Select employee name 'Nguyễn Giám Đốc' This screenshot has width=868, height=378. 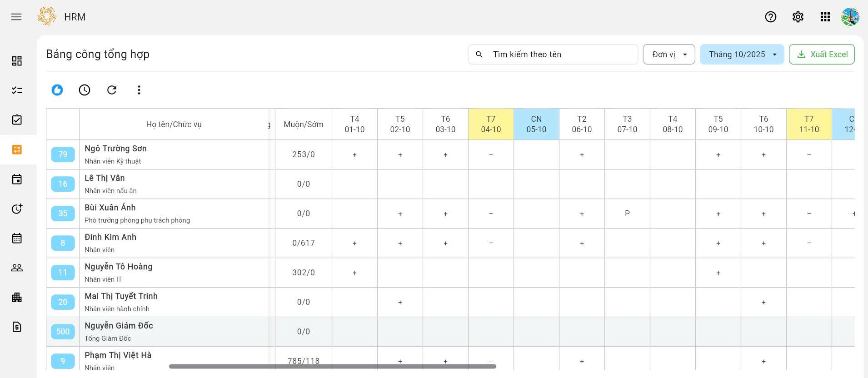coord(119,326)
